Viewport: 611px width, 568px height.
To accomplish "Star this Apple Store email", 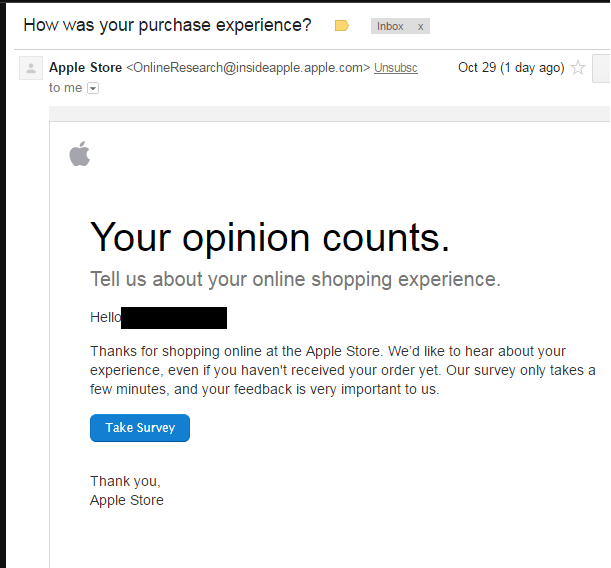I will point(577,68).
